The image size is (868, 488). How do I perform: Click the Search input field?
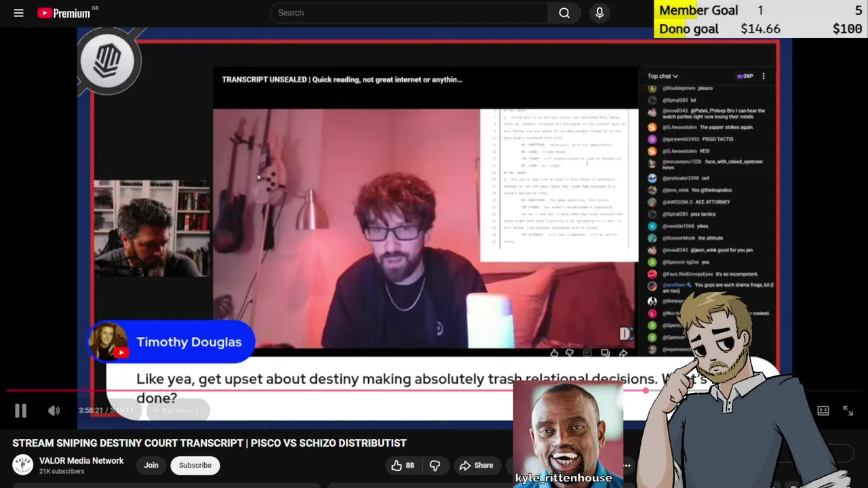(409, 13)
